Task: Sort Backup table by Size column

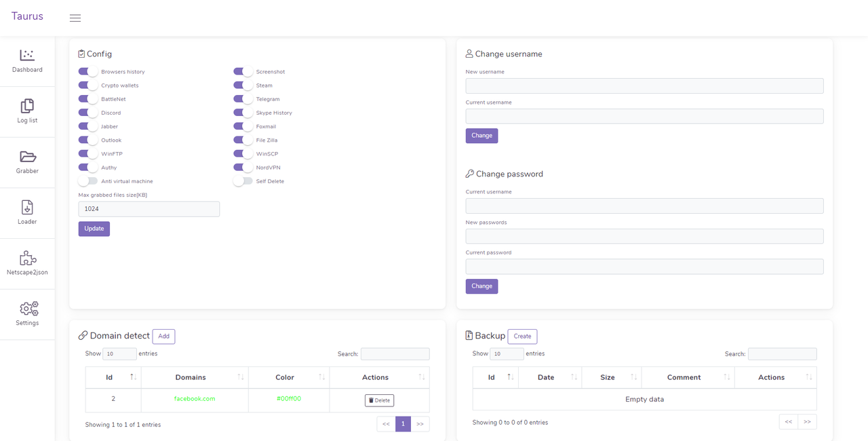Action: pos(611,377)
